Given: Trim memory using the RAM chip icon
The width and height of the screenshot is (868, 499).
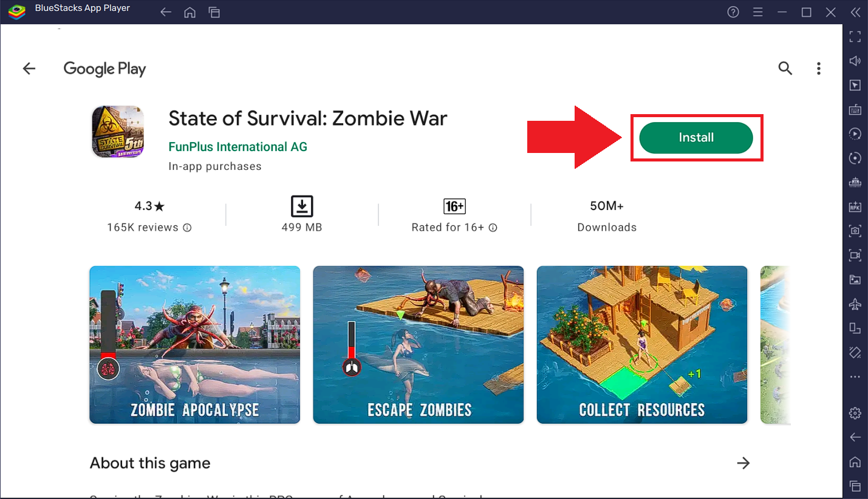Looking at the screenshot, I should 855,182.
